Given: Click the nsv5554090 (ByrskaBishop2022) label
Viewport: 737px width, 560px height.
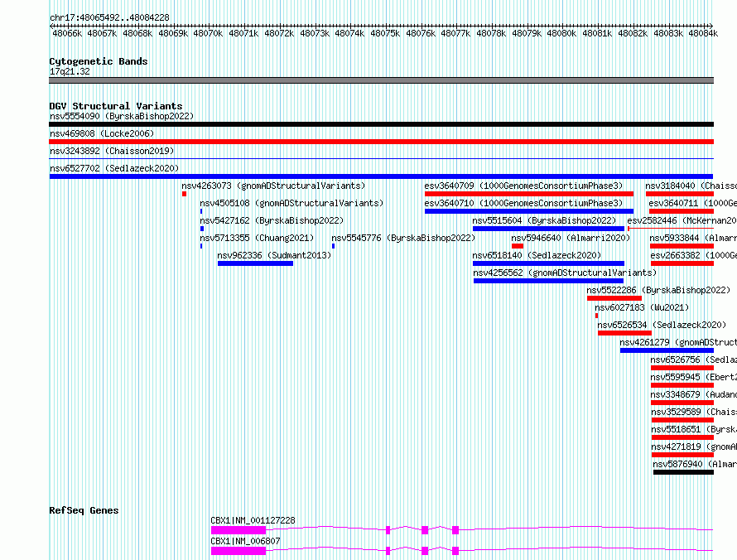Looking at the screenshot, I should point(122,116).
